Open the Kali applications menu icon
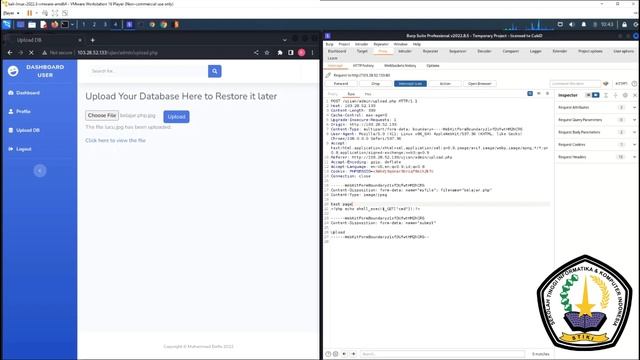Viewport: 640px width, 360px height. (x=7, y=24)
